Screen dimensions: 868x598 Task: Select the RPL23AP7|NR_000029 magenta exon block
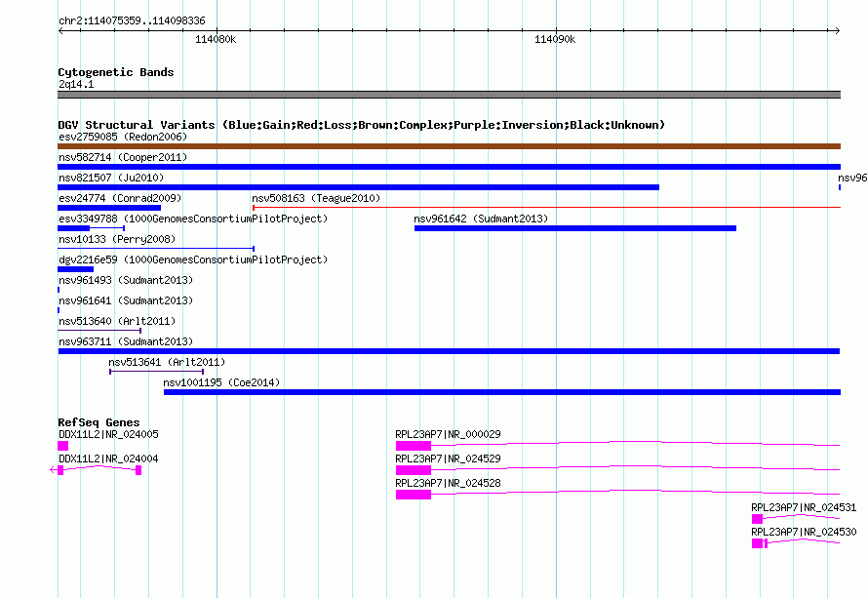(414, 446)
